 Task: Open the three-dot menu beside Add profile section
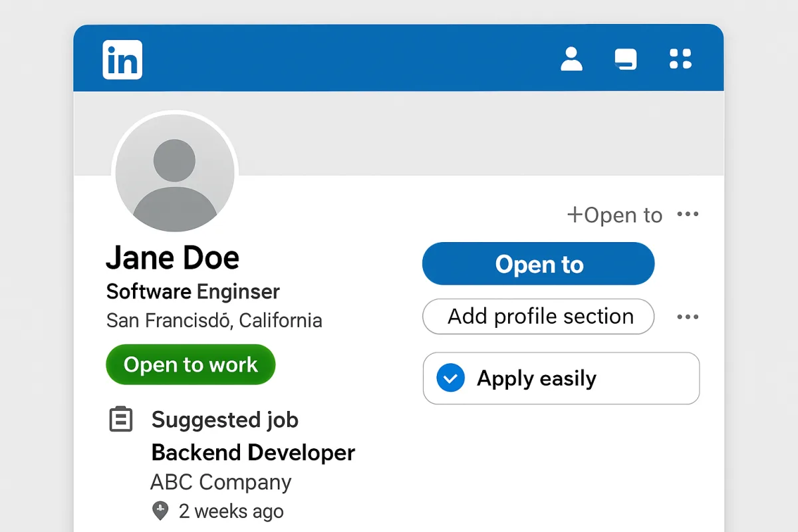[688, 317]
